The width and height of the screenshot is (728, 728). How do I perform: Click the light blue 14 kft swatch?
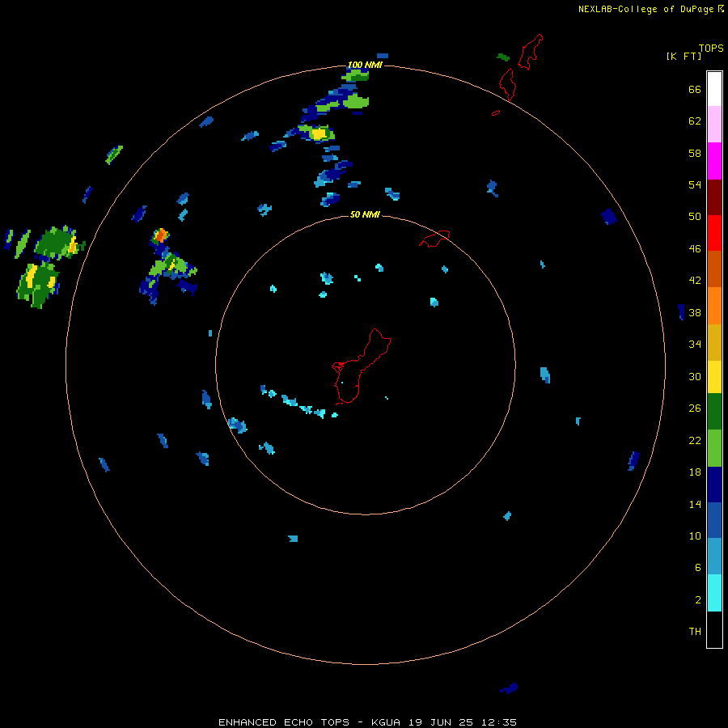(x=714, y=557)
